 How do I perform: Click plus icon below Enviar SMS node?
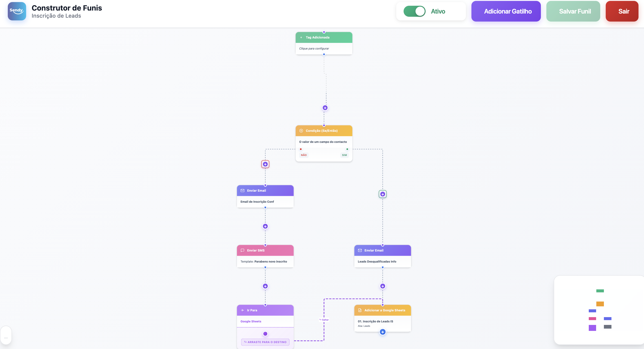point(265,286)
